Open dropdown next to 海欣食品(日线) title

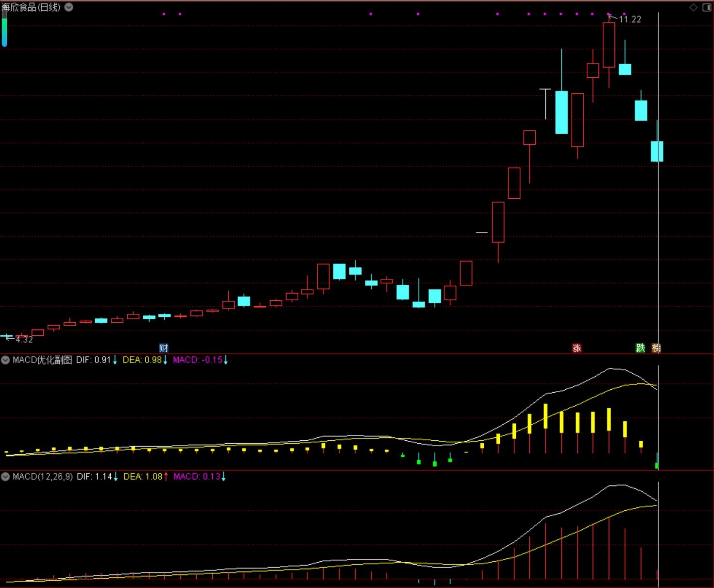[69, 7]
